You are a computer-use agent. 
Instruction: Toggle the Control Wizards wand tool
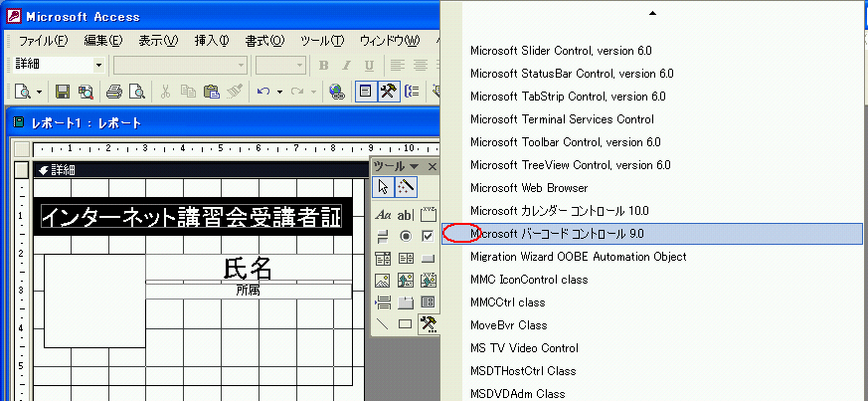tap(404, 187)
